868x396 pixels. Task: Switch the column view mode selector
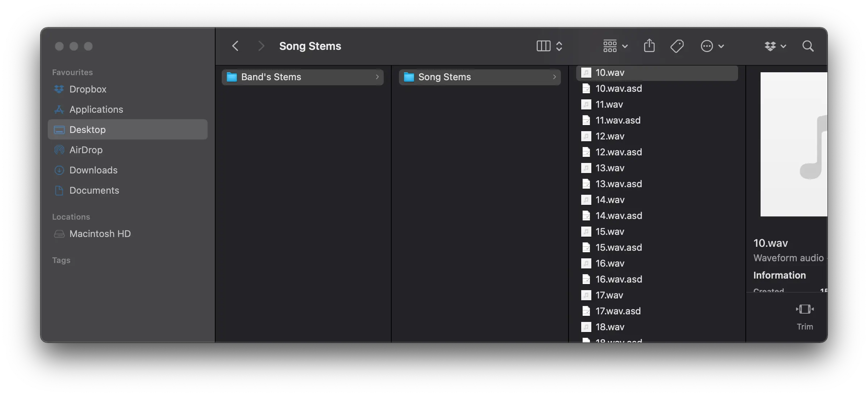(x=549, y=46)
